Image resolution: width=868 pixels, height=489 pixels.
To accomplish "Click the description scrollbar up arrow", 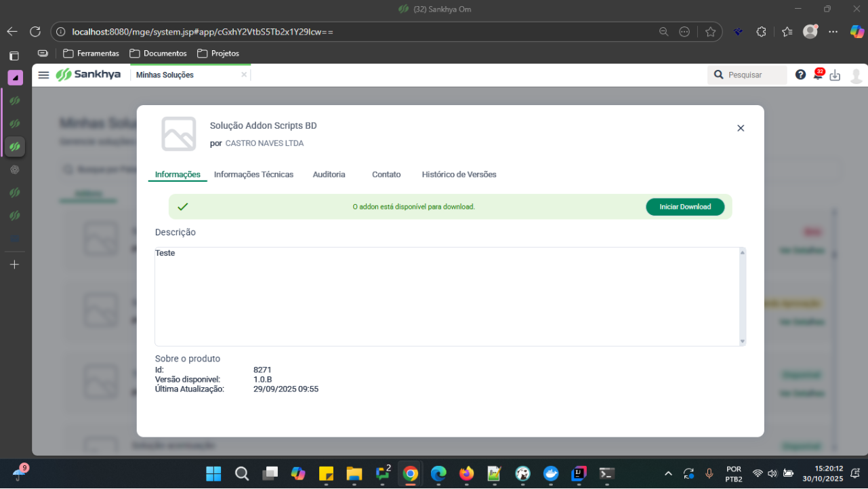I will click(743, 253).
